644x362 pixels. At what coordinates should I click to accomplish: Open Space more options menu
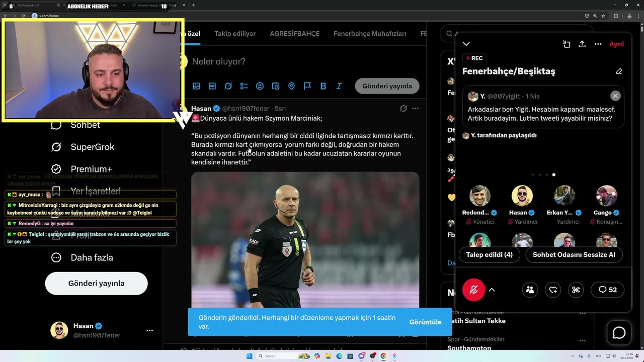598,44
